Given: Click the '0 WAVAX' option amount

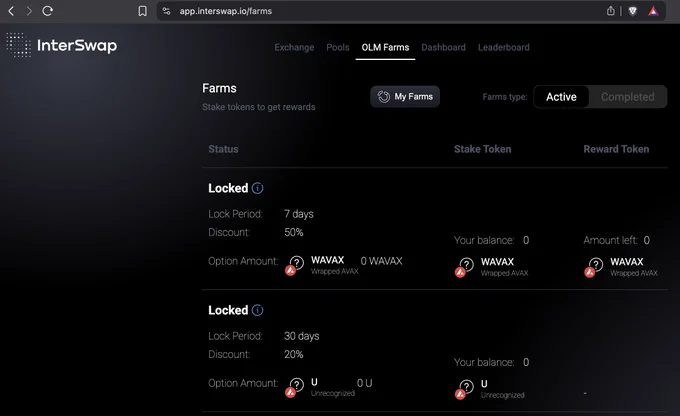Looking at the screenshot, I should (x=382, y=261).
